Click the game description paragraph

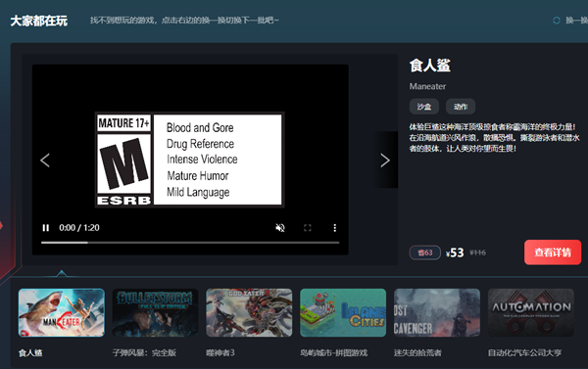pos(495,137)
